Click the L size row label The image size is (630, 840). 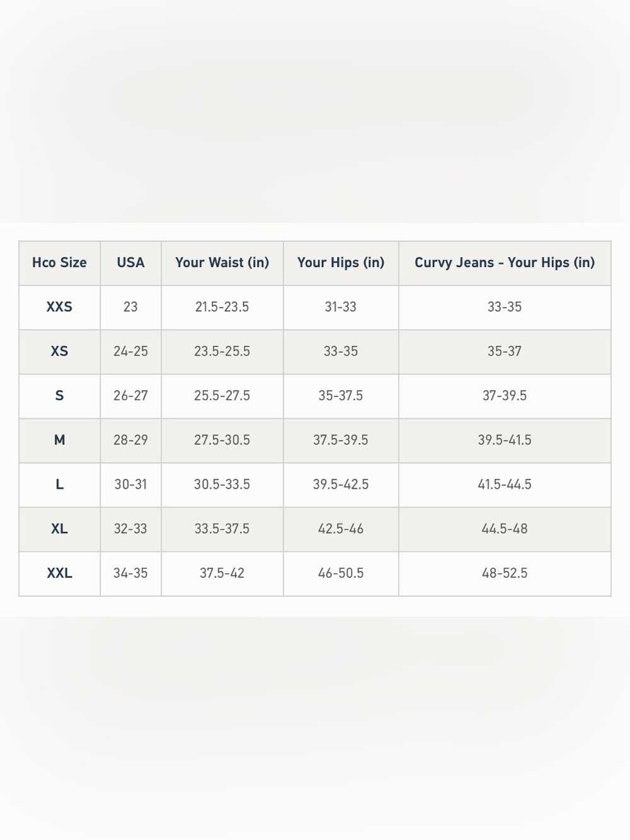click(59, 485)
